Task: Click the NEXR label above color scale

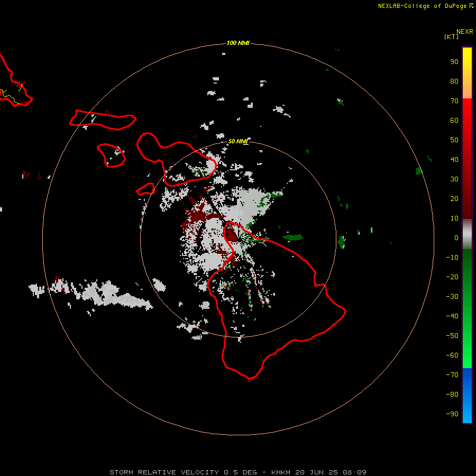Action: pos(465,32)
